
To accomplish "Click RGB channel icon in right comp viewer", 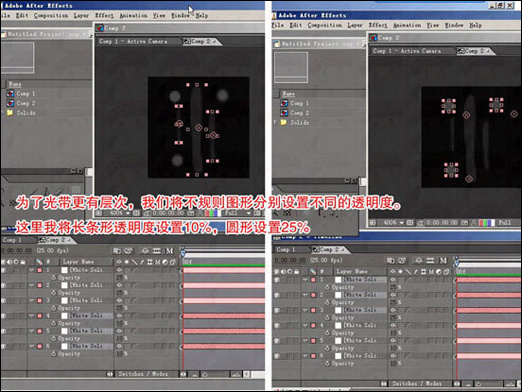I will (x=486, y=222).
